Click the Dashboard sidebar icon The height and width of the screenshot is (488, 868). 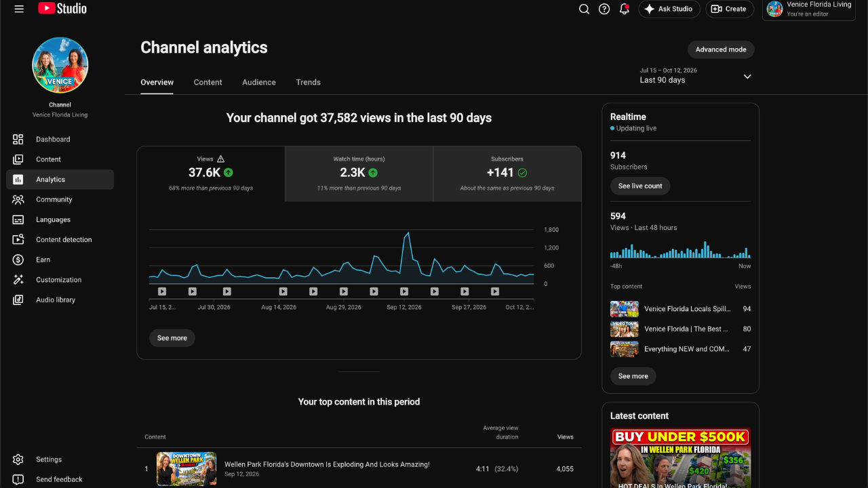(18, 139)
